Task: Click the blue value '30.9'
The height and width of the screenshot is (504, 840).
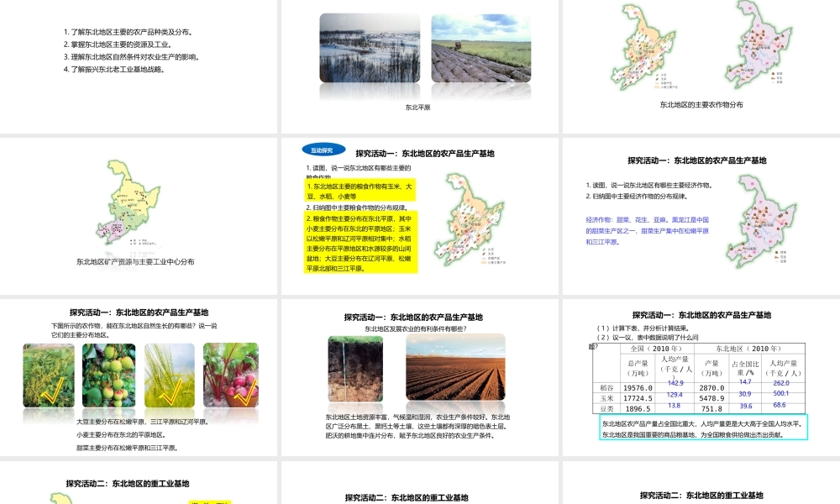Action: click(x=745, y=394)
